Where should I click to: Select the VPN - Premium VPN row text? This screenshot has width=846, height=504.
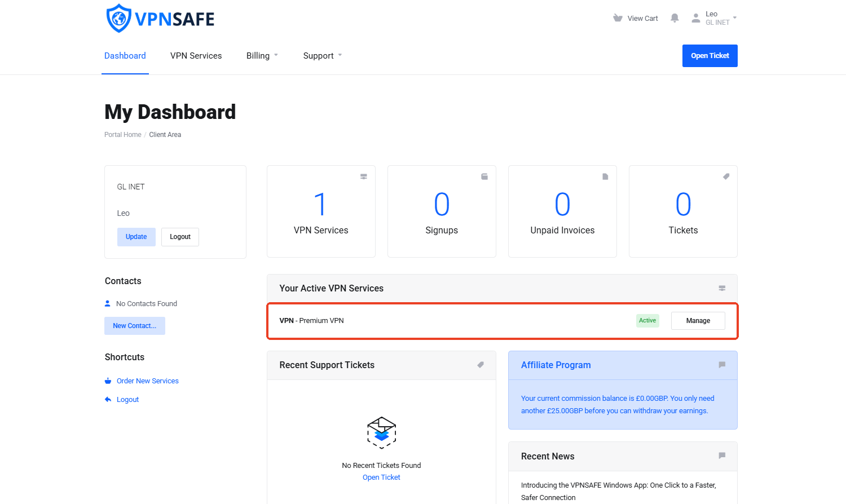pos(312,321)
